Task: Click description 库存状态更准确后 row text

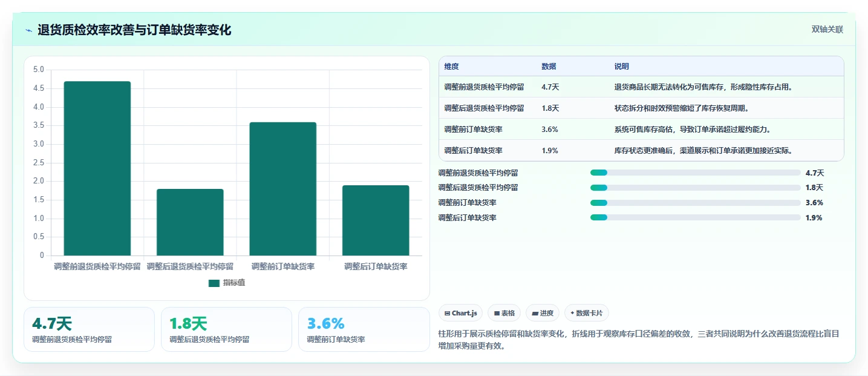Action: 703,151
